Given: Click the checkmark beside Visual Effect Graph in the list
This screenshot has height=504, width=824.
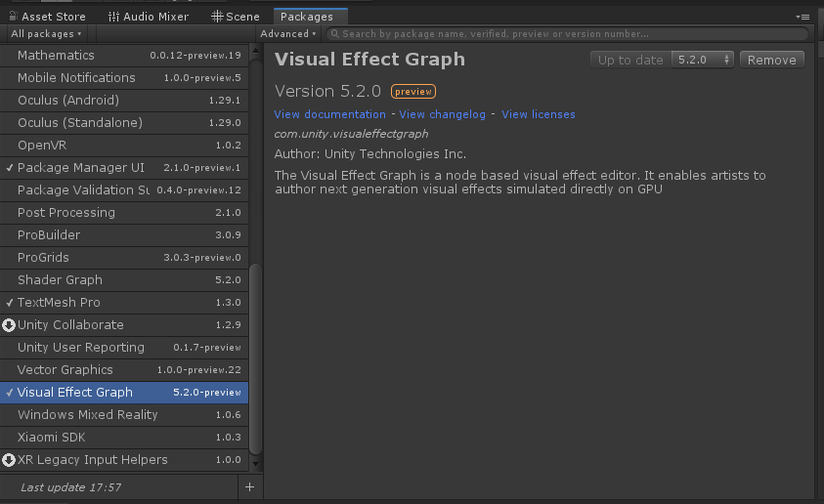Looking at the screenshot, I should pyautogui.click(x=9, y=393).
